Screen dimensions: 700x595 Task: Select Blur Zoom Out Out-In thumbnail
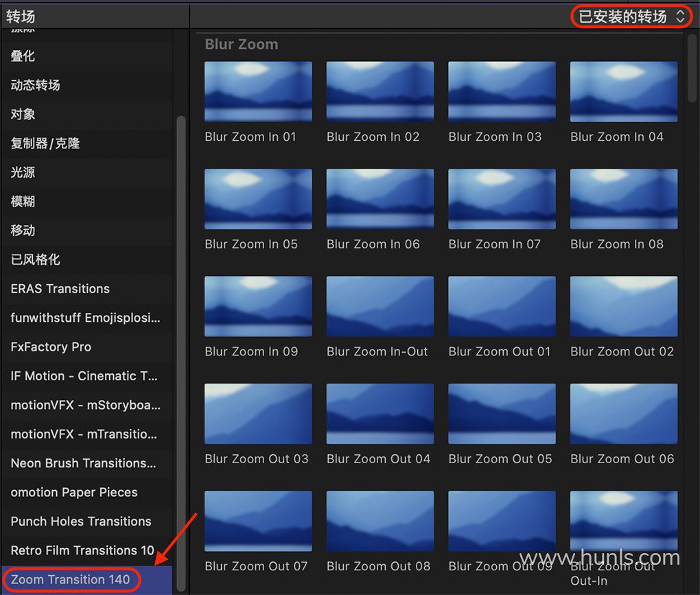point(624,521)
